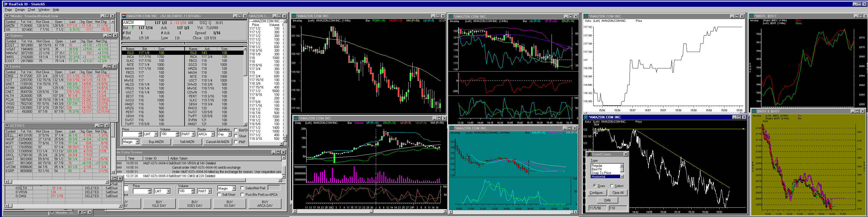Click the colored icon of the AMAZON.COM Level II window
This screenshot has width=868, height=217.
click(124, 16)
